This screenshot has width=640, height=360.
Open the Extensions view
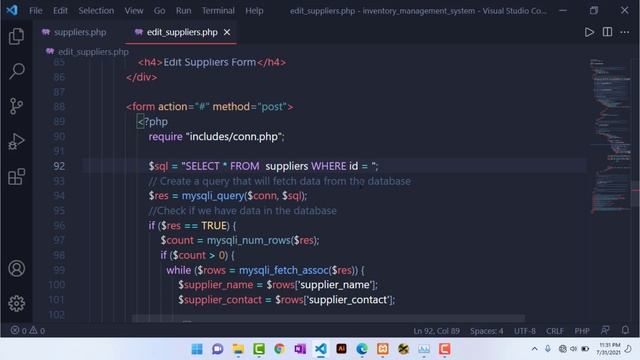pyautogui.click(x=16, y=177)
